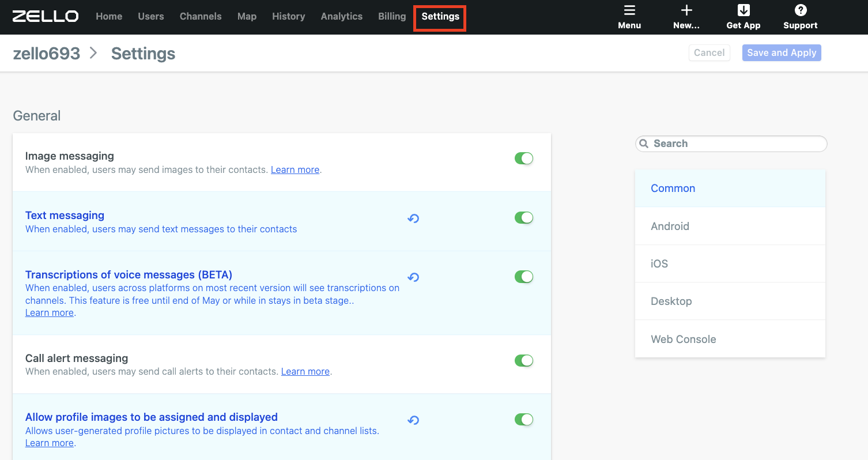Toggle Transcriptions of voice messages off

point(524,276)
